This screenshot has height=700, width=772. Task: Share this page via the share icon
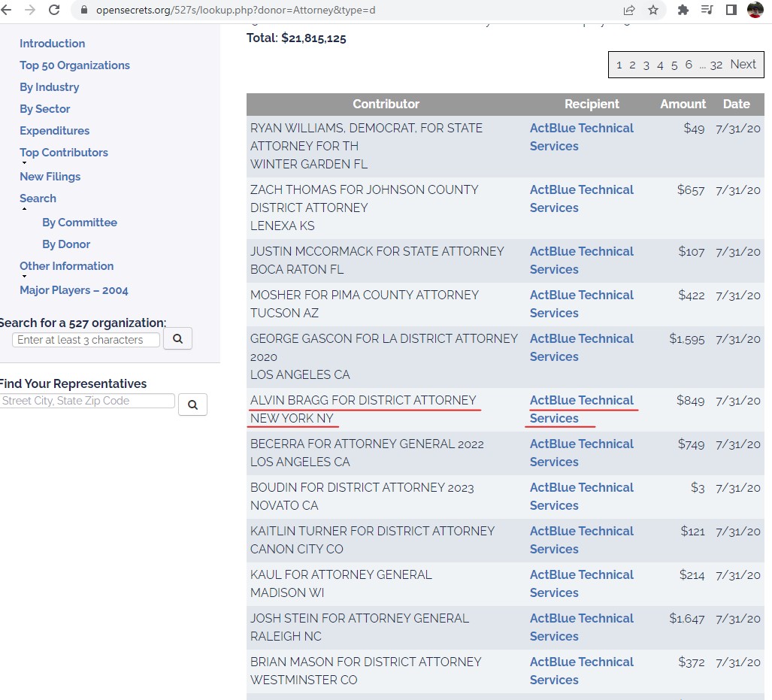(629, 10)
